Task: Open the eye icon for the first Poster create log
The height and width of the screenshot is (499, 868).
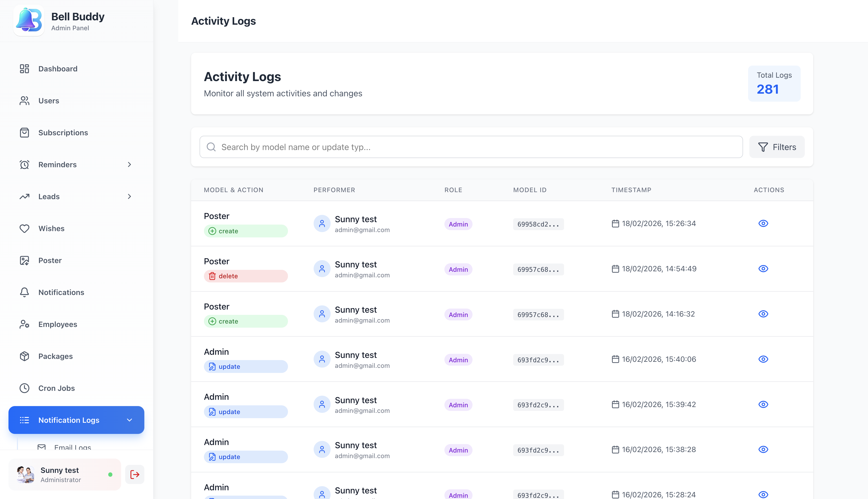Action: pyautogui.click(x=763, y=223)
